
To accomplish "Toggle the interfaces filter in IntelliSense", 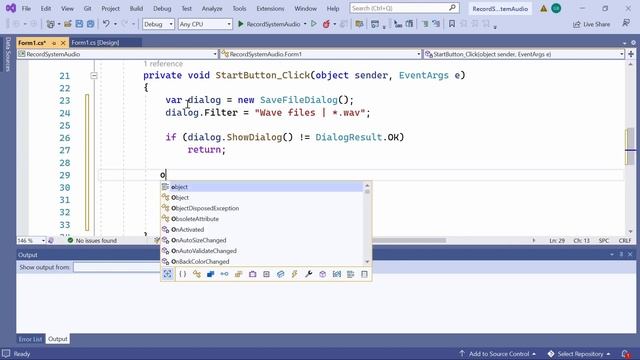I will coord(224,274).
